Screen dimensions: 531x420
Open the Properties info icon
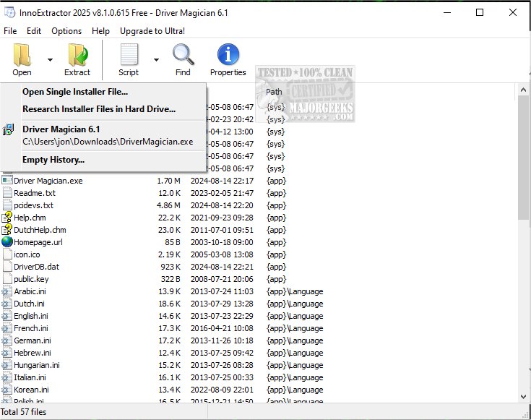point(228,55)
